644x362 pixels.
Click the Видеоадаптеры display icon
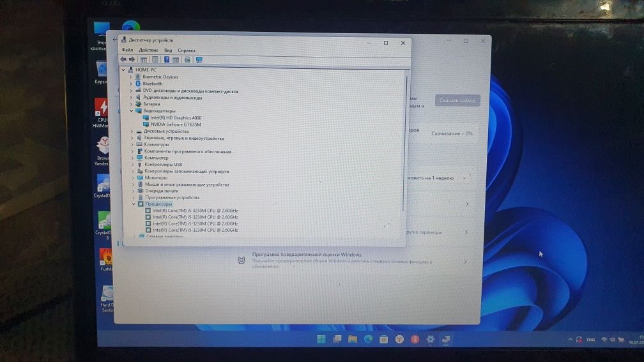139,111
